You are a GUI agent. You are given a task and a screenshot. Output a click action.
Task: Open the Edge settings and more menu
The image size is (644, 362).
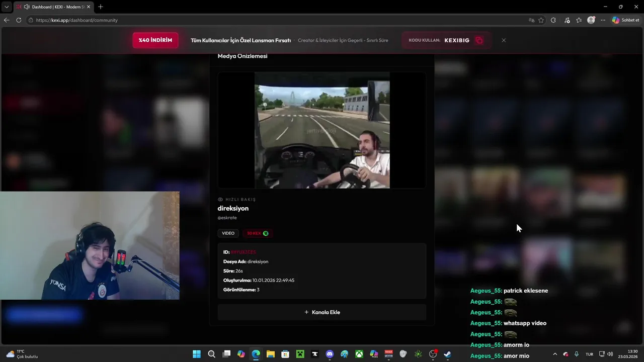click(603, 20)
